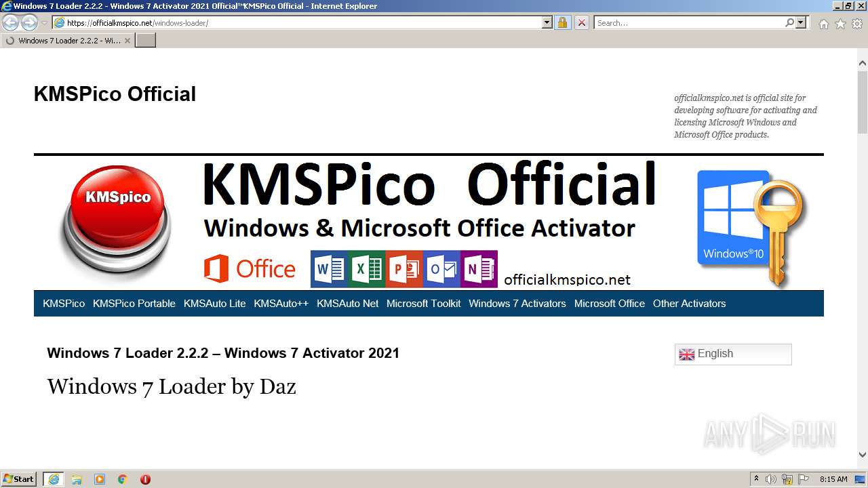Click the page scrollbar down arrow
The width and height of the screenshot is (868, 488).
pyautogui.click(x=863, y=455)
